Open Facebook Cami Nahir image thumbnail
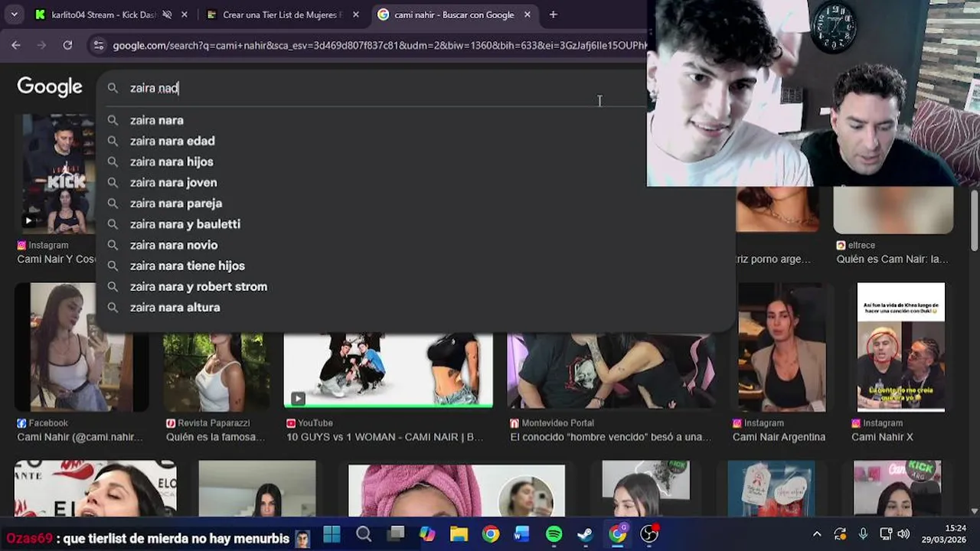The image size is (980, 551). pos(81,347)
